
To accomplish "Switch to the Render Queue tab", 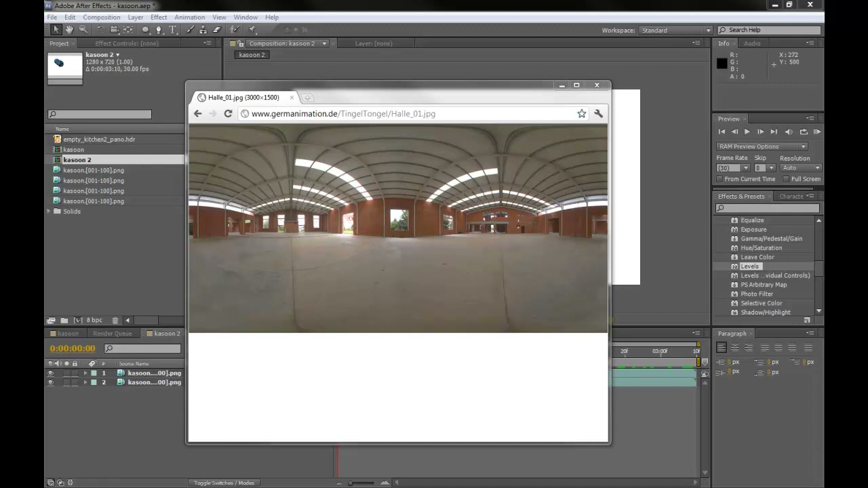I will [113, 333].
